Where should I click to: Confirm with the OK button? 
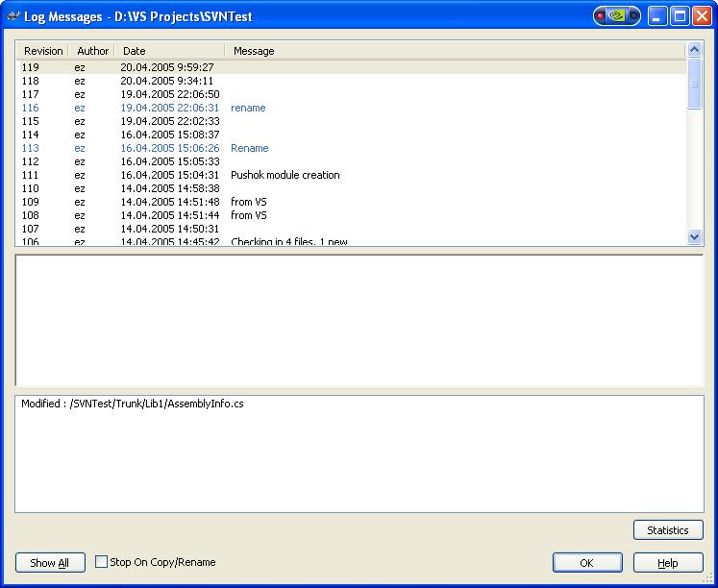586,563
